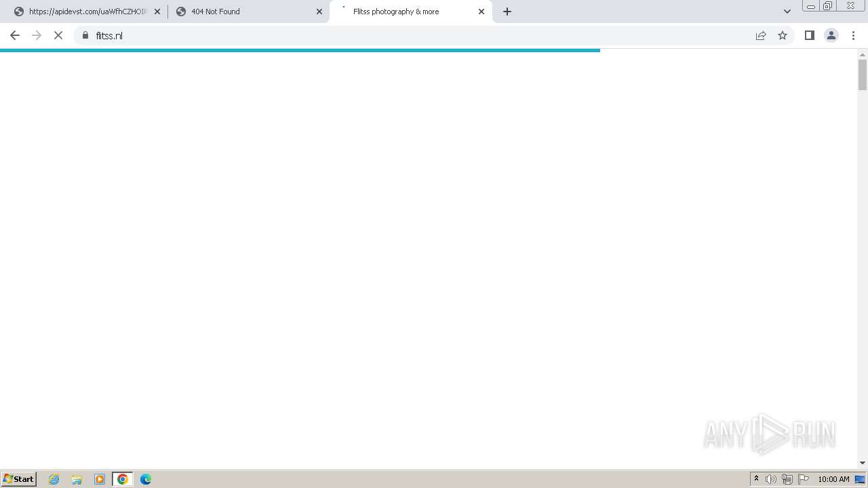Stop loading the flitss.nl page
This screenshot has width=868, height=488.
point(58,35)
